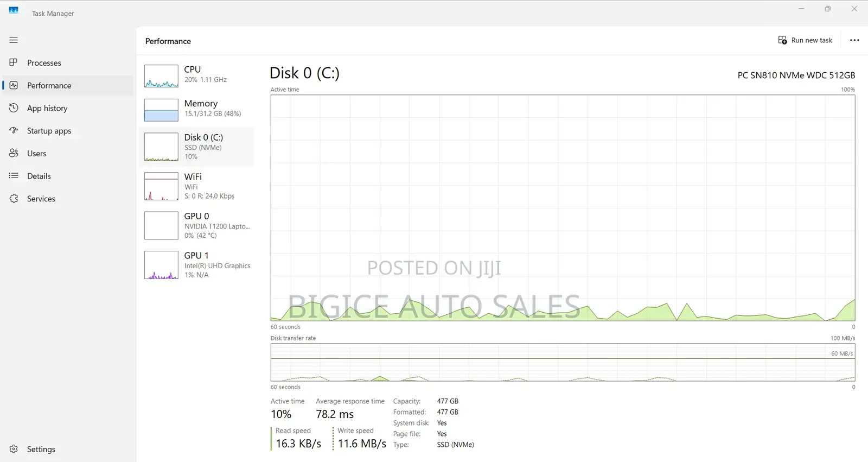The width and height of the screenshot is (868, 462).
Task: Select the CPU usage mini graph
Action: pyautogui.click(x=161, y=76)
